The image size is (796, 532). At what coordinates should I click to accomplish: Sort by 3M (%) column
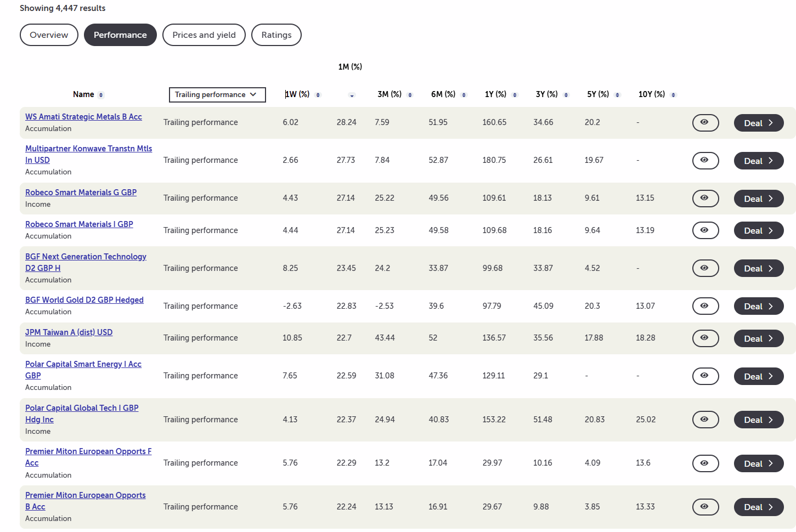point(410,95)
